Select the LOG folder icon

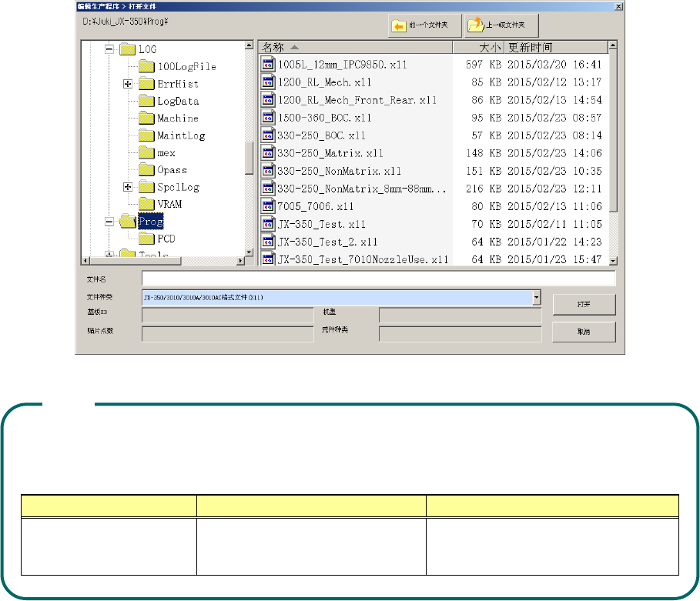[128, 49]
